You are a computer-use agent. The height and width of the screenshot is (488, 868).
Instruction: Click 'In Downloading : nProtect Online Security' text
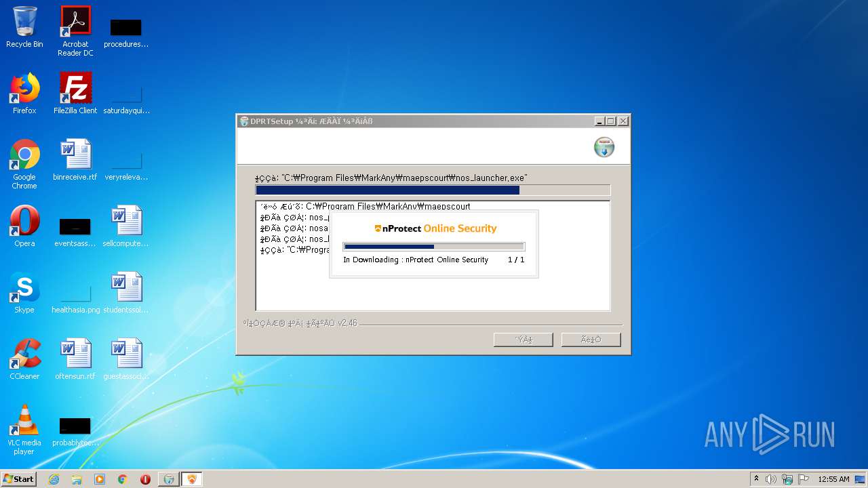416,260
